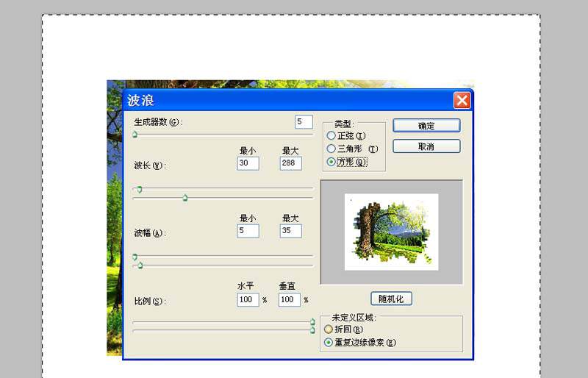588x378 pixels.
Task: Click the 波幅 minimum value field
Action: [248, 231]
